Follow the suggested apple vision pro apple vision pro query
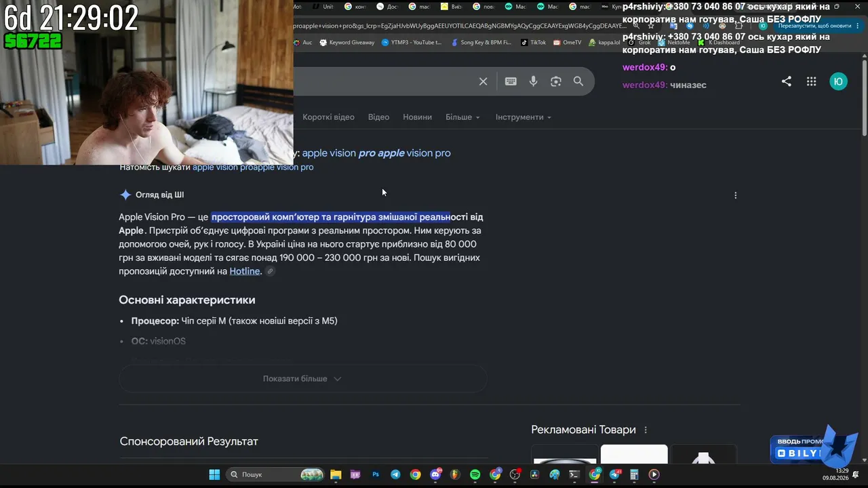This screenshot has width=868, height=488. (x=376, y=153)
